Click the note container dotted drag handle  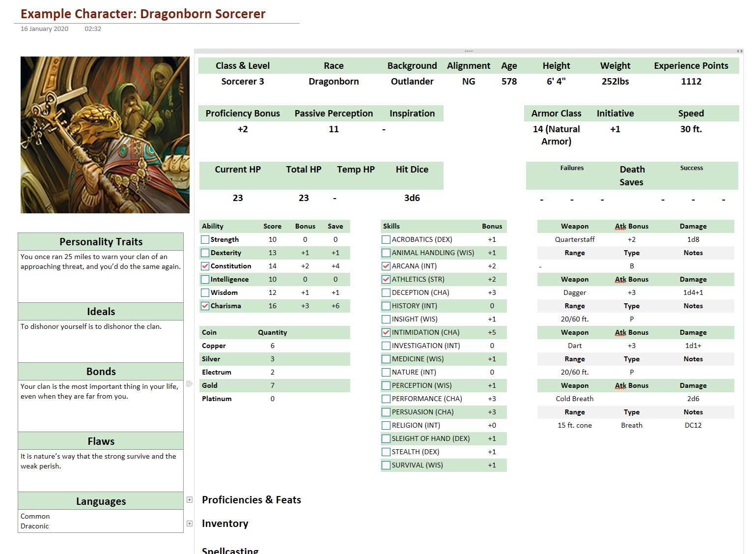(469, 51)
